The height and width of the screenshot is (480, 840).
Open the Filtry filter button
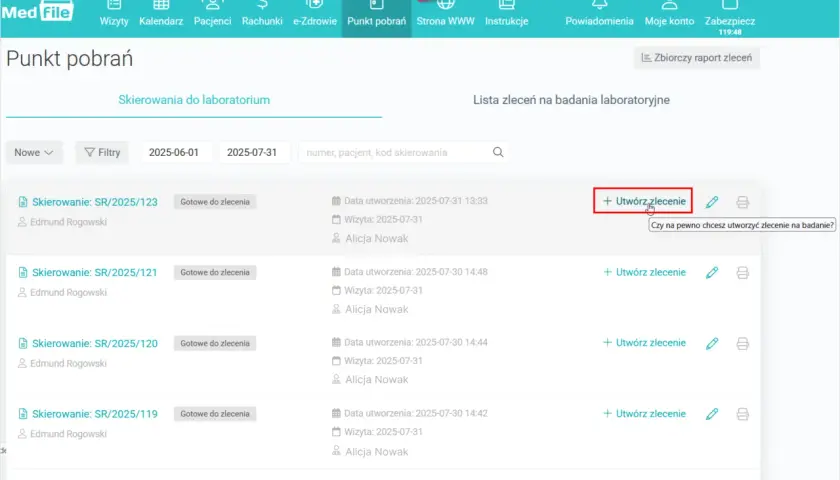pyautogui.click(x=102, y=152)
